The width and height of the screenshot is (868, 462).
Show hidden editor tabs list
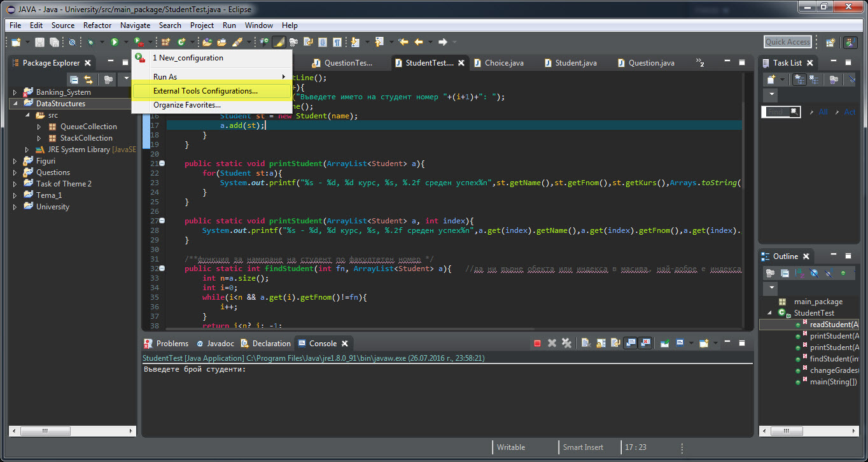tap(700, 63)
